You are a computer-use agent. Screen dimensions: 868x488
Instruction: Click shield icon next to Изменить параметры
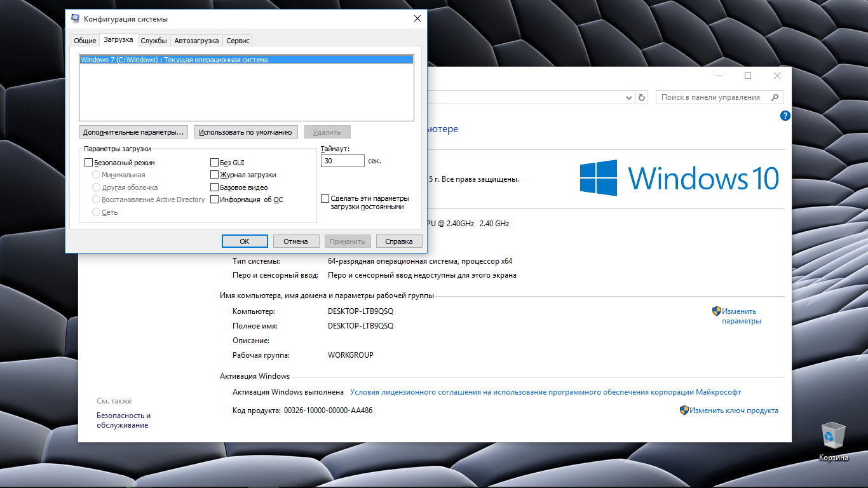(x=716, y=311)
